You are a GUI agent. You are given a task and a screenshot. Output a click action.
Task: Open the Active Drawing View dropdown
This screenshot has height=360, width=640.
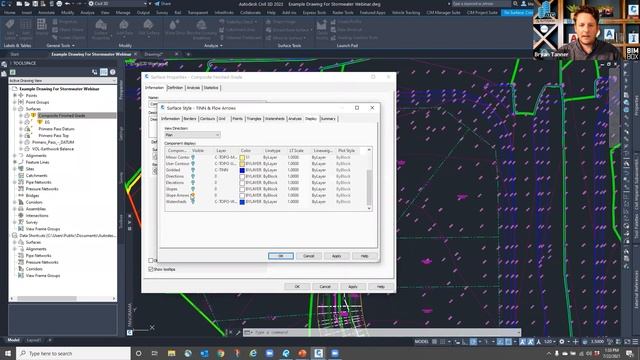coord(62,80)
